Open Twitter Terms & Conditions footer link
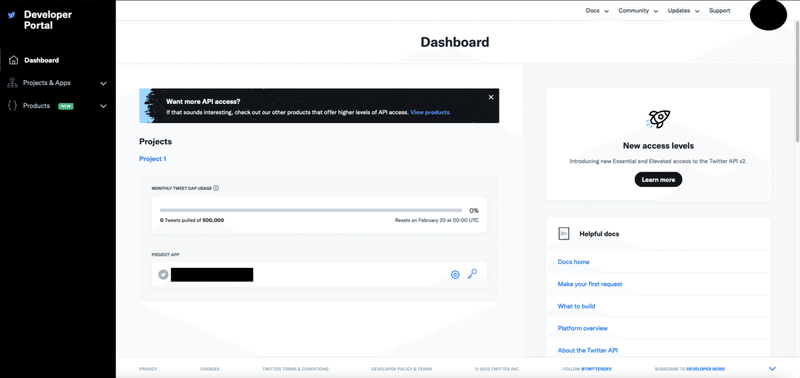Viewport: 800px width, 378px height. point(295,369)
